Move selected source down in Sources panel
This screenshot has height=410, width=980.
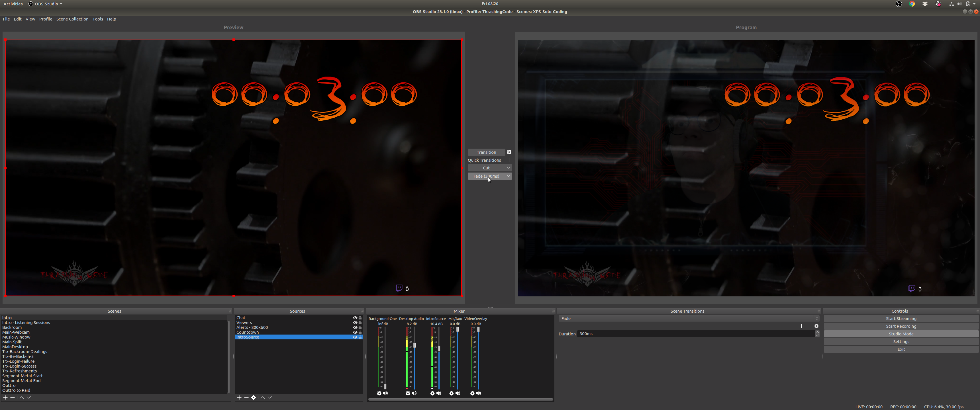270,397
